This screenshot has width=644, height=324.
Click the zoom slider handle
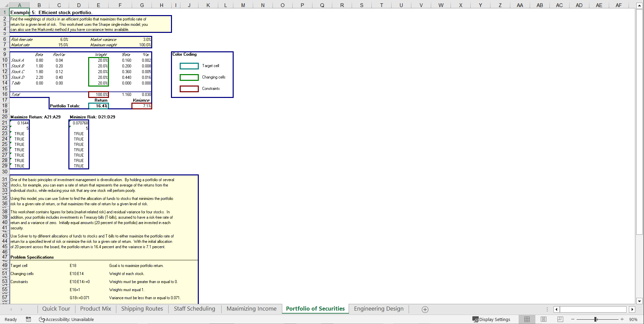tap(596, 319)
